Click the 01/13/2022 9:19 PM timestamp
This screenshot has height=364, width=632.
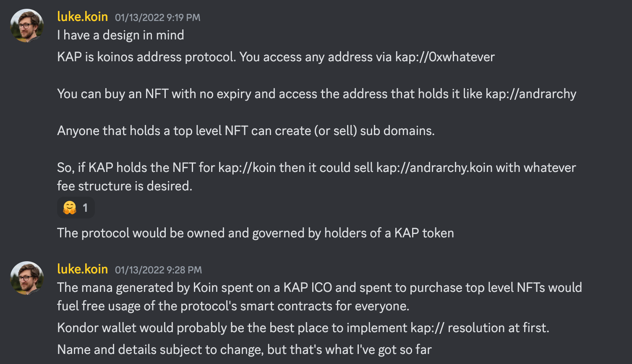pyautogui.click(x=157, y=18)
